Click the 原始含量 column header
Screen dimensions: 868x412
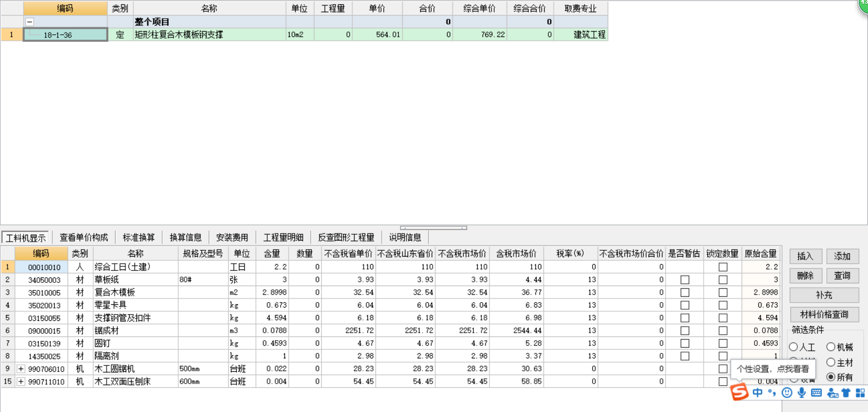(760, 253)
